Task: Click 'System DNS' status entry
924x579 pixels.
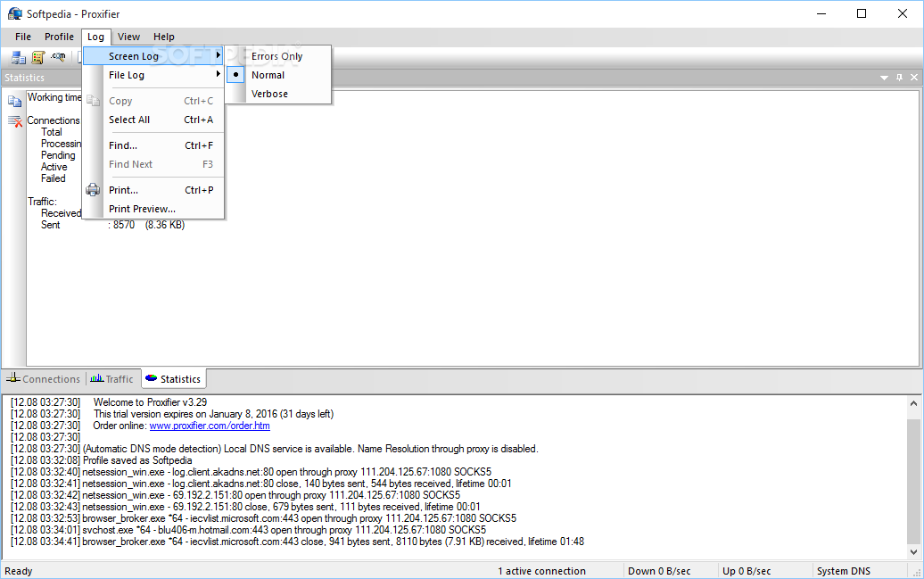Action: 843,571
